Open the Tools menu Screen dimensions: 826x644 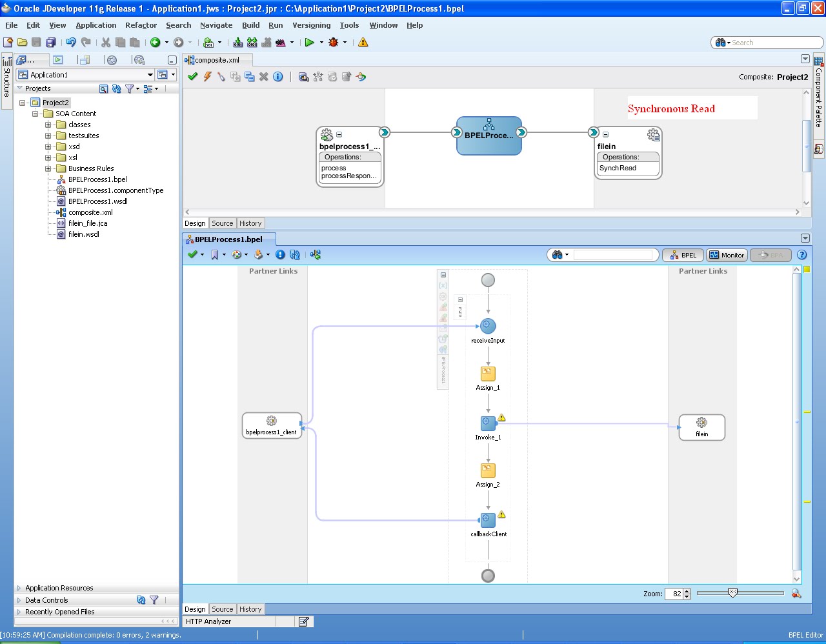(x=349, y=25)
